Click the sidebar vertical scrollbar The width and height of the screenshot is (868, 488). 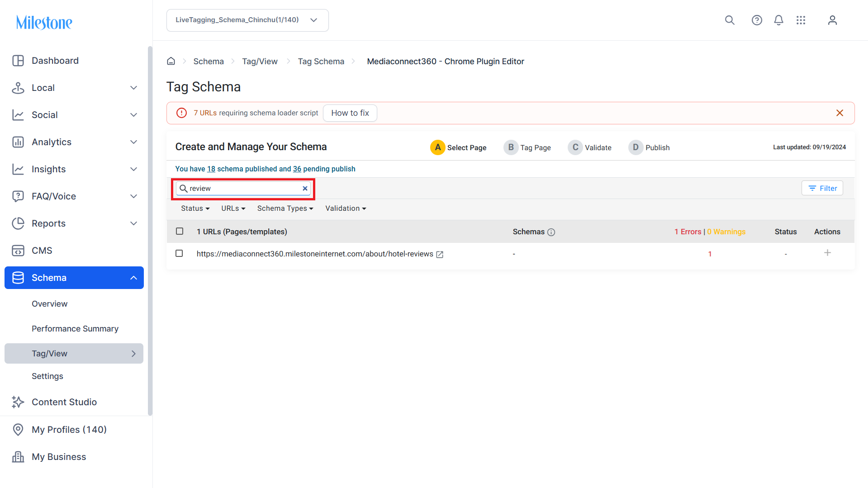click(x=150, y=231)
